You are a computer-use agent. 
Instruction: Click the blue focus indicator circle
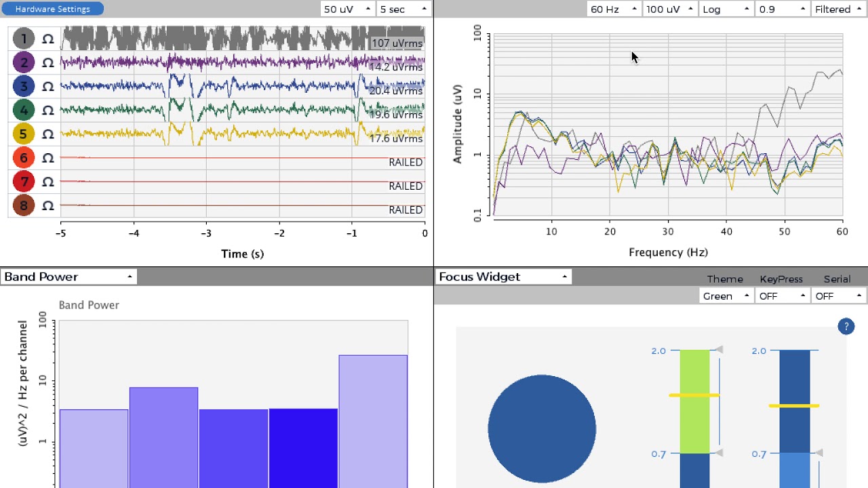click(542, 428)
